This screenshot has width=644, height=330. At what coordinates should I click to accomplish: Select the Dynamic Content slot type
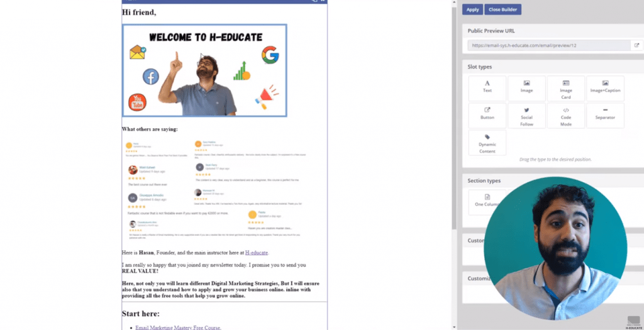click(x=487, y=143)
